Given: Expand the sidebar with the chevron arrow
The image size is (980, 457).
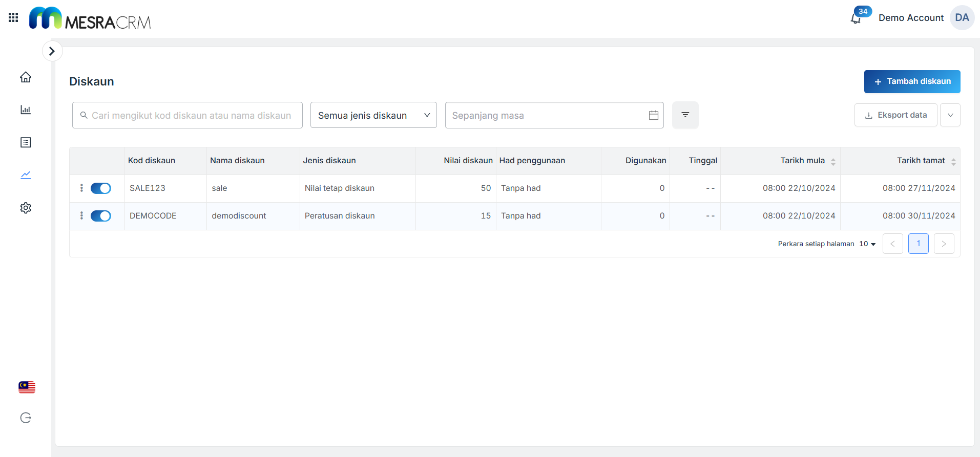Looking at the screenshot, I should 52,51.
